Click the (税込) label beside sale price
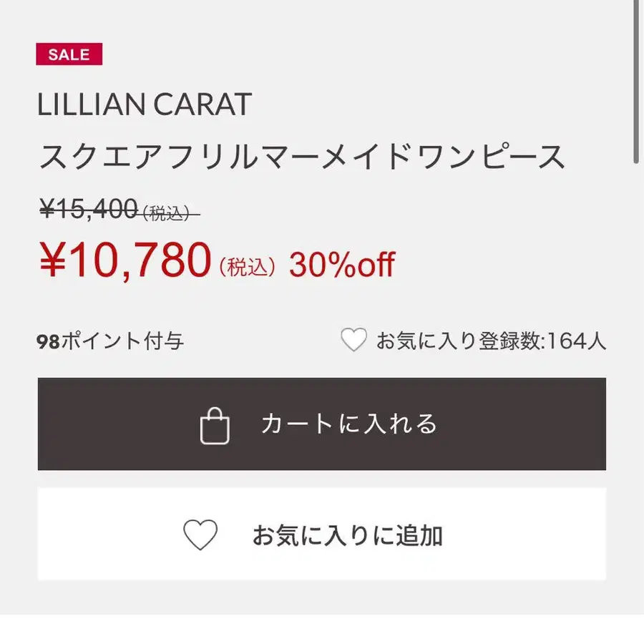Screen dimensions: 644x644 click(248, 268)
